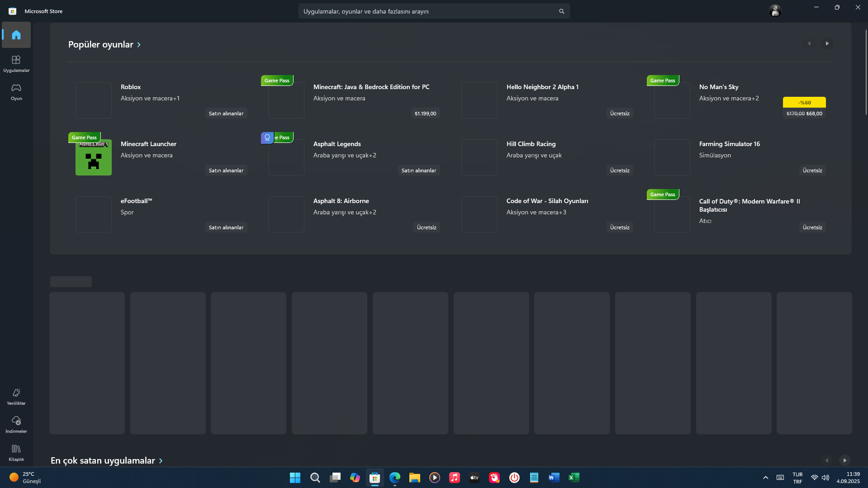Click Ücretsiz on Farming Simulator 16
Screen dimensions: 868x488
click(812, 171)
